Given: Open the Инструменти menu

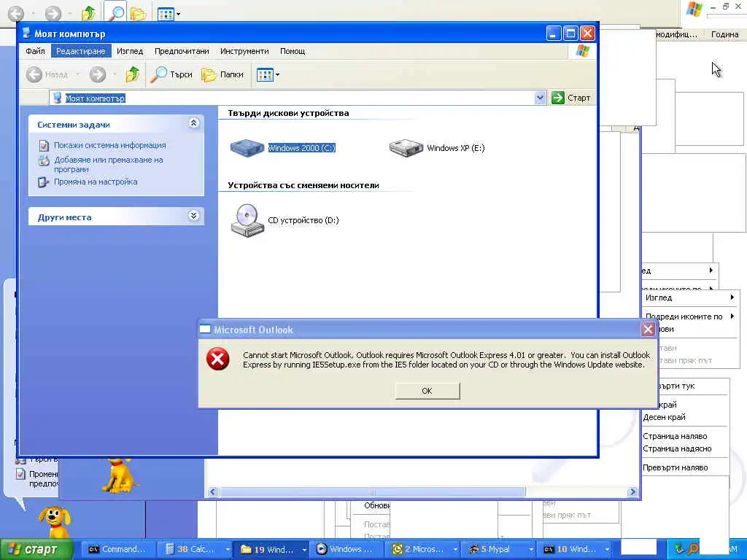Looking at the screenshot, I should (244, 51).
